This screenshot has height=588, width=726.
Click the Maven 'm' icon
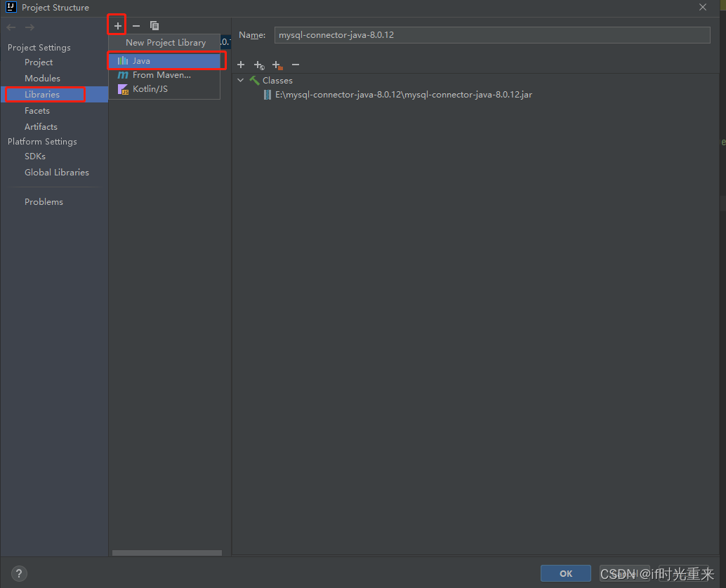123,75
